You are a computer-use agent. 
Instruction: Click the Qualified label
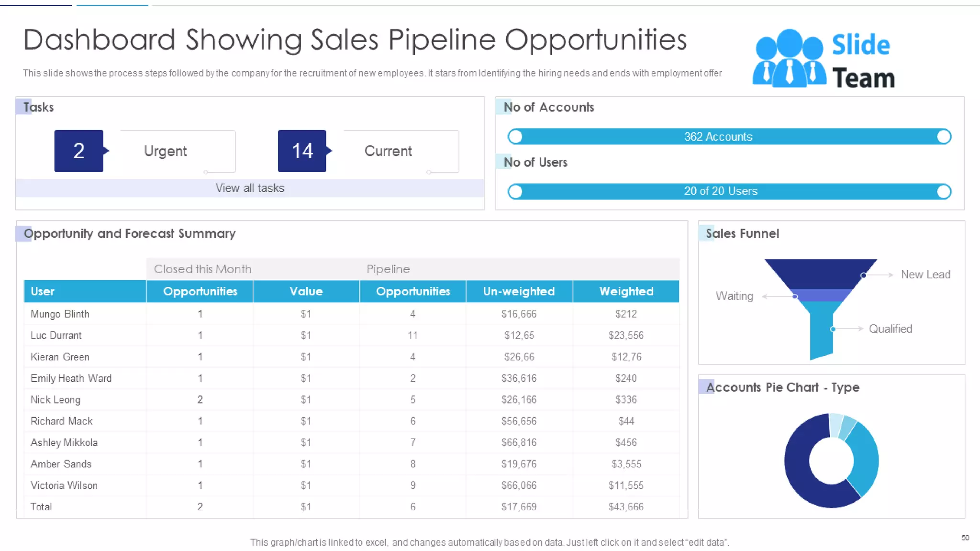click(x=890, y=329)
